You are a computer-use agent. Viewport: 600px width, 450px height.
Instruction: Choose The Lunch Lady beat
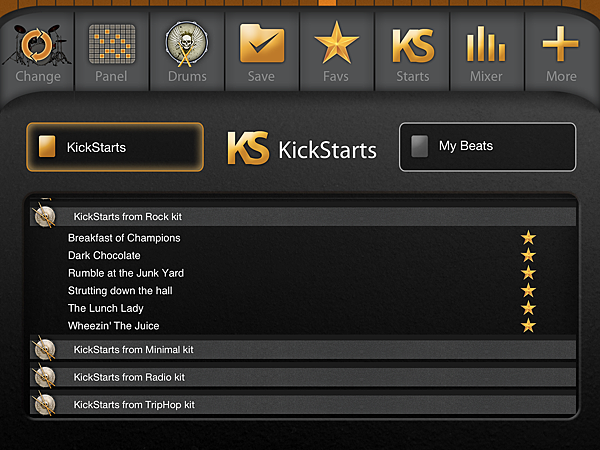[106, 308]
